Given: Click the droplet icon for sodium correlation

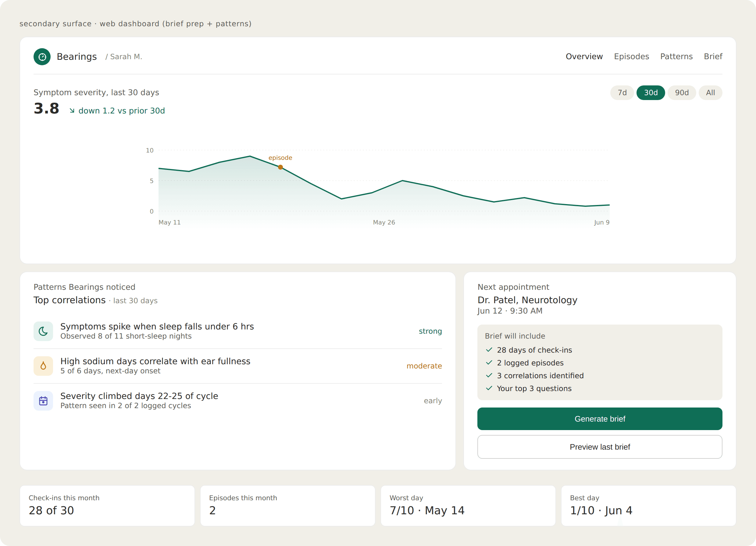Looking at the screenshot, I should click(43, 366).
